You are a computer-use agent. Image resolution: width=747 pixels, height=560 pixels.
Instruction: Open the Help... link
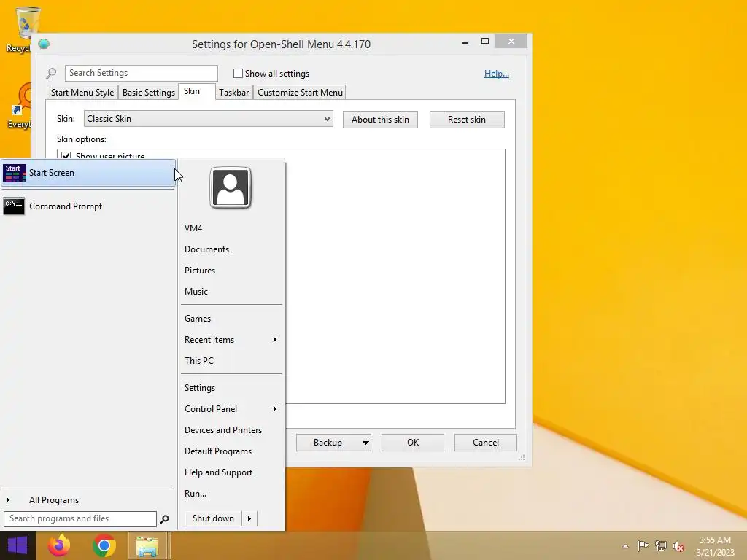click(496, 74)
